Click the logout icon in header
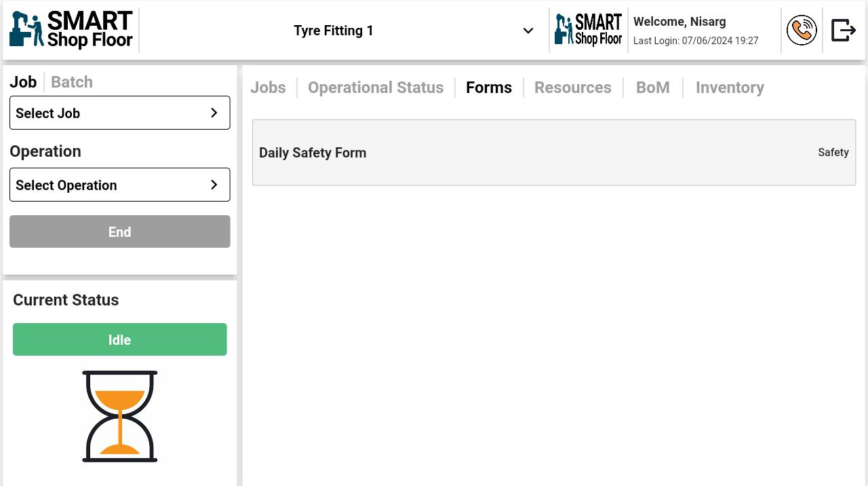 point(843,31)
